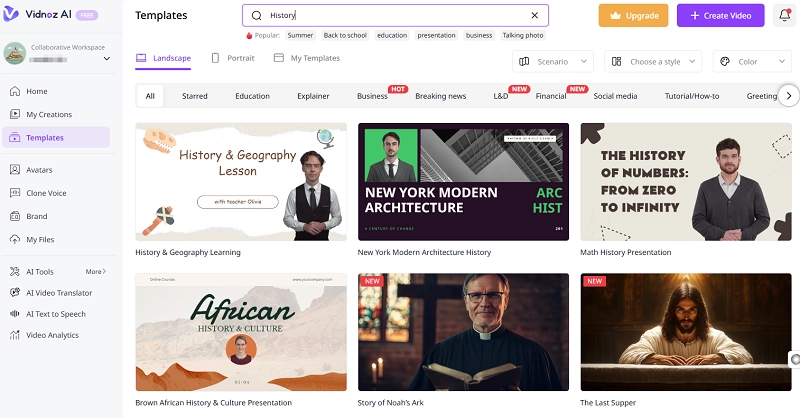Expand the Collaborative Workspace dropdown
Screen dimensions: 800x418
[x=107, y=59]
